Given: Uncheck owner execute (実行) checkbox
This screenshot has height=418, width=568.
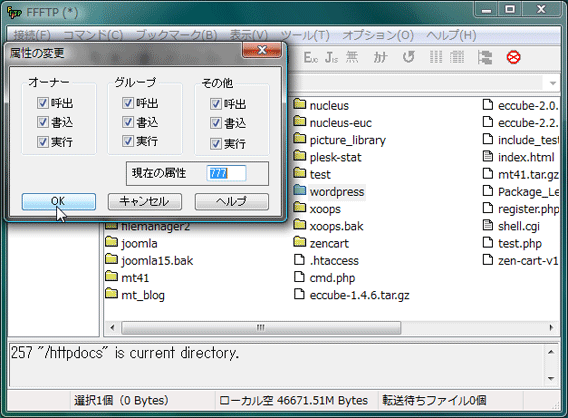Looking at the screenshot, I should [42, 141].
